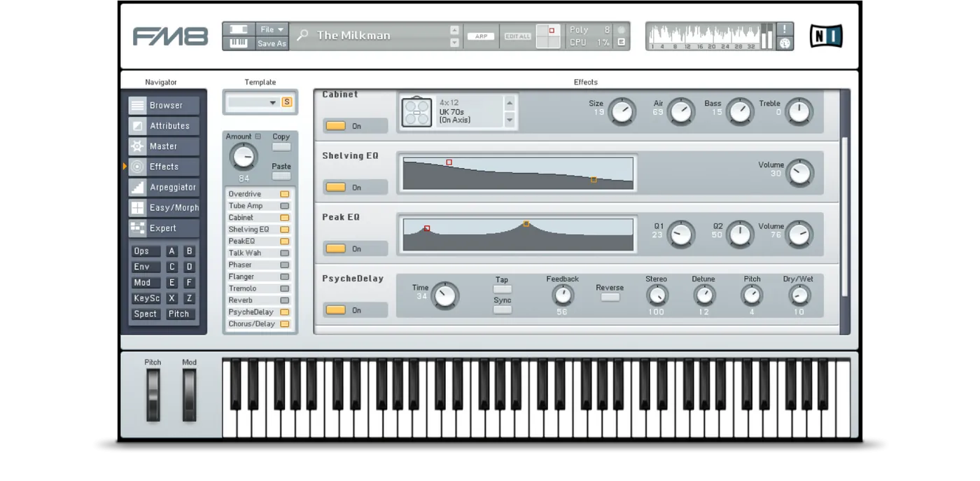Enable the Tube Amp effect

(x=285, y=206)
